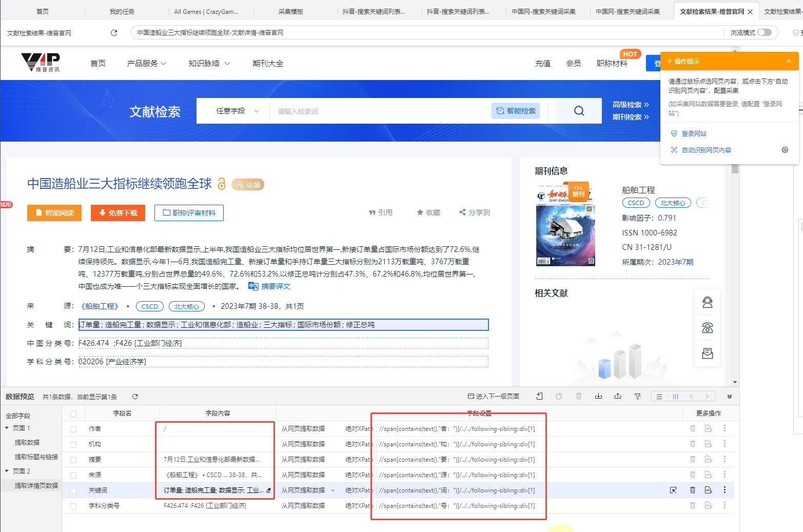
Task: Open 首页 in VIP site navigation
Action: tap(98, 63)
